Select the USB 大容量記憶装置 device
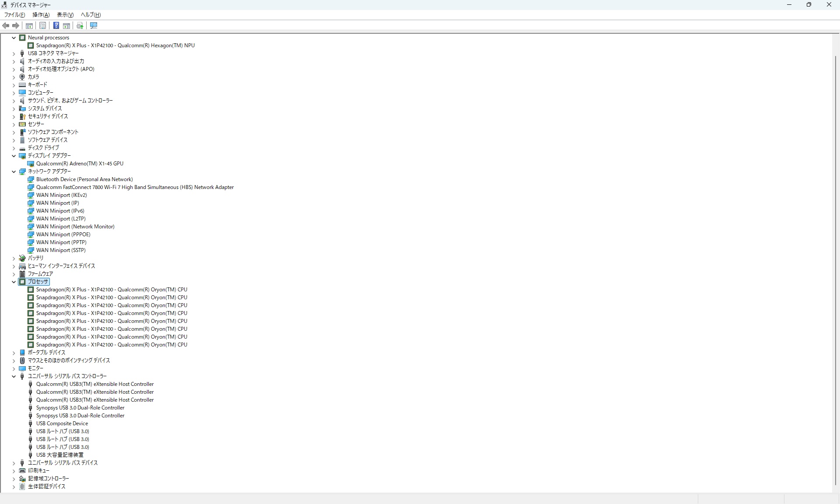The height and width of the screenshot is (504, 840). point(59,455)
